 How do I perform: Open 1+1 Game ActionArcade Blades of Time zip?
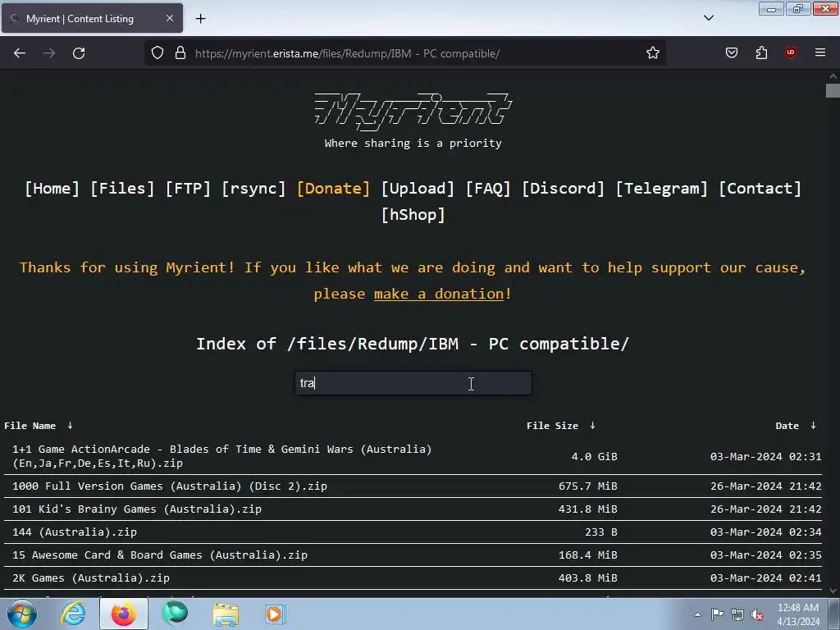coord(221,456)
